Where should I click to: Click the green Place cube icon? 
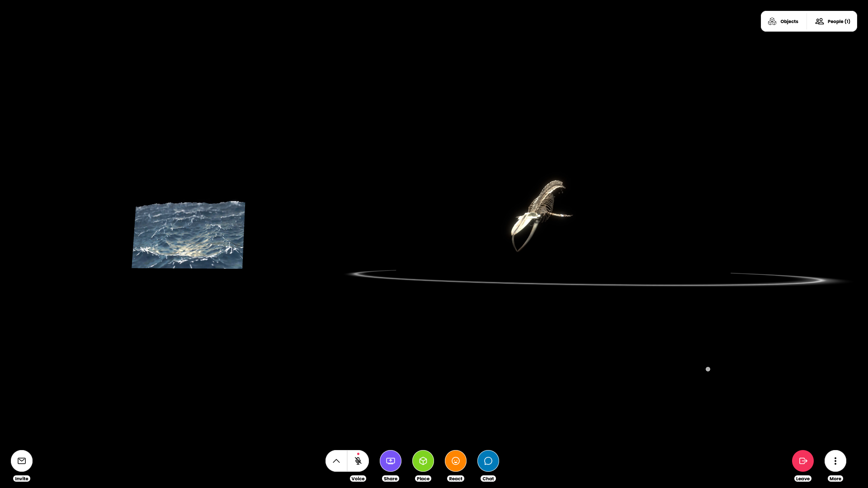click(423, 461)
